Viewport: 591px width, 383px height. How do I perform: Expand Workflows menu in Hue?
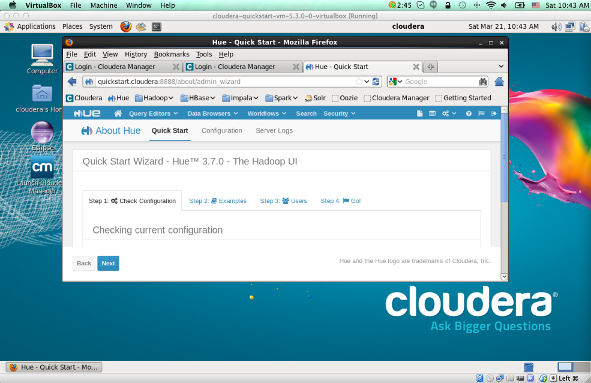point(267,113)
